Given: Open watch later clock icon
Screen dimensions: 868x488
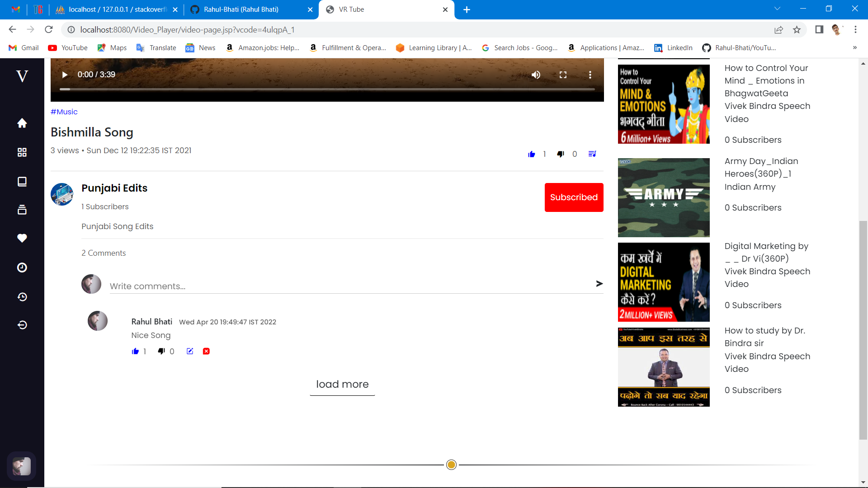Looking at the screenshot, I should pos(22,267).
